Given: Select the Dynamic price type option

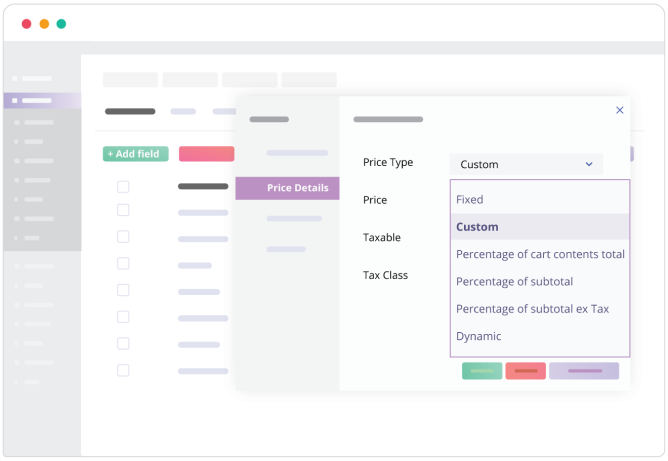Looking at the screenshot, I should 540,336.
